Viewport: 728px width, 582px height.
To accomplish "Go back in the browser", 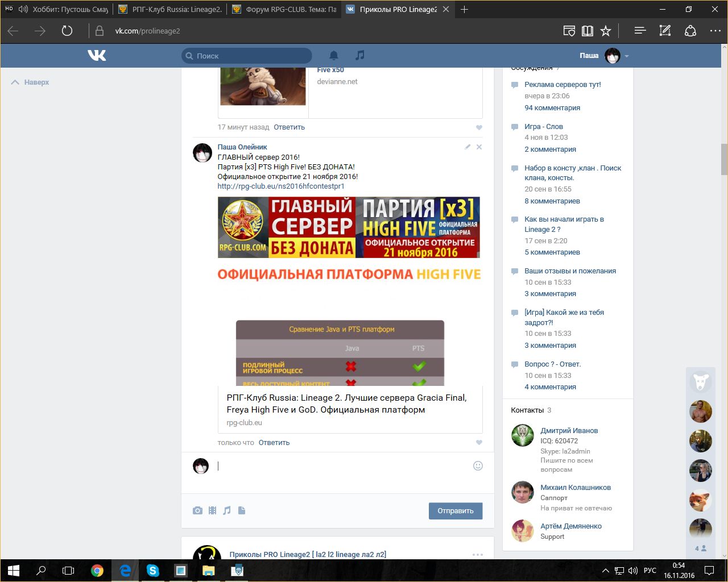I will [x=13, y=31].
